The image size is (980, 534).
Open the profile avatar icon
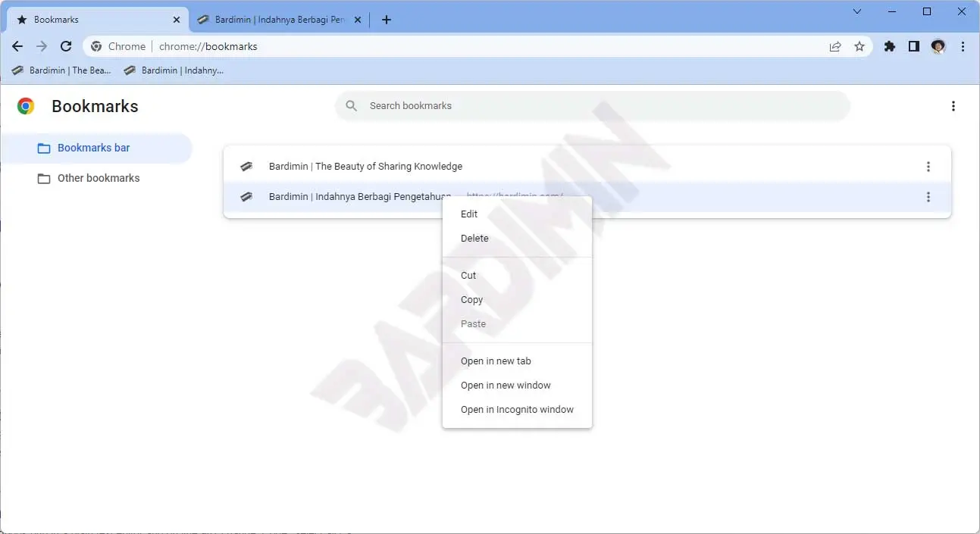938,46
